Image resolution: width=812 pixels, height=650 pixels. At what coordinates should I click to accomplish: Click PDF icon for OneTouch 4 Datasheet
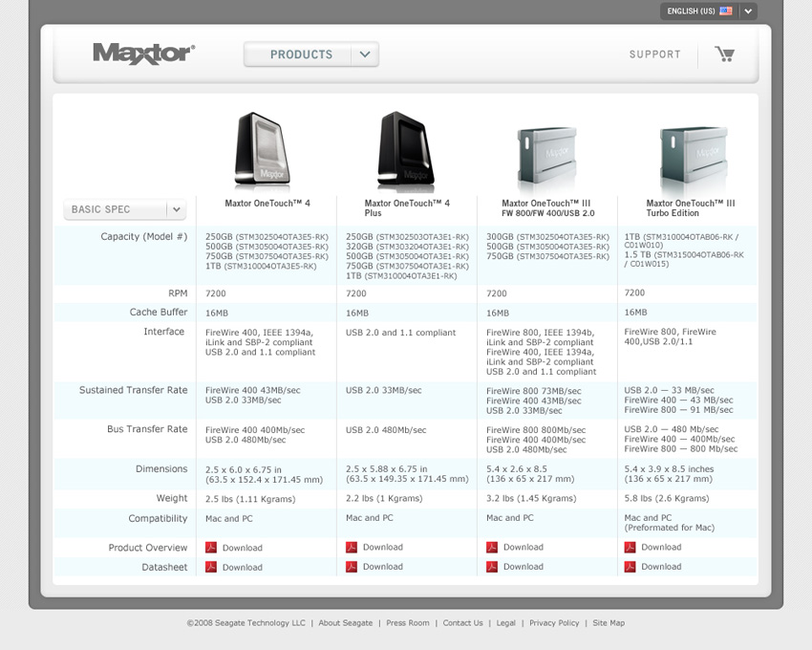pyautogui.click(x=211, y=567)
